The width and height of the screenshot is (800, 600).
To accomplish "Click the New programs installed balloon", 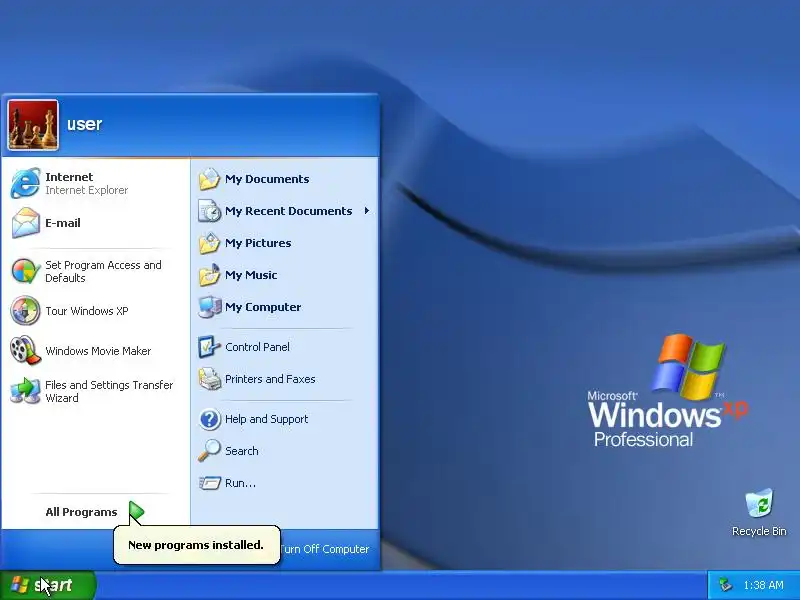I will [196, 545].
